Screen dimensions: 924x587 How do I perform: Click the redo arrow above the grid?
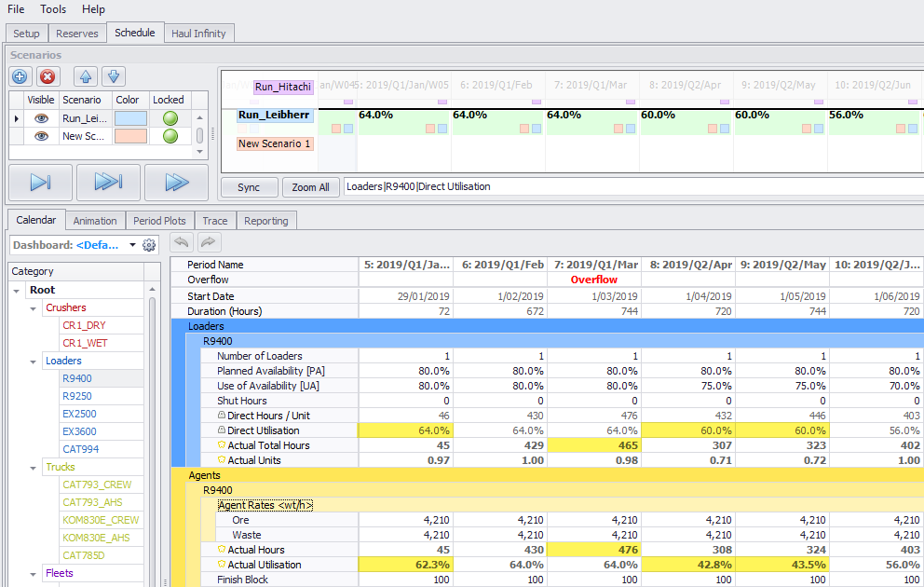tap(209, 242)
